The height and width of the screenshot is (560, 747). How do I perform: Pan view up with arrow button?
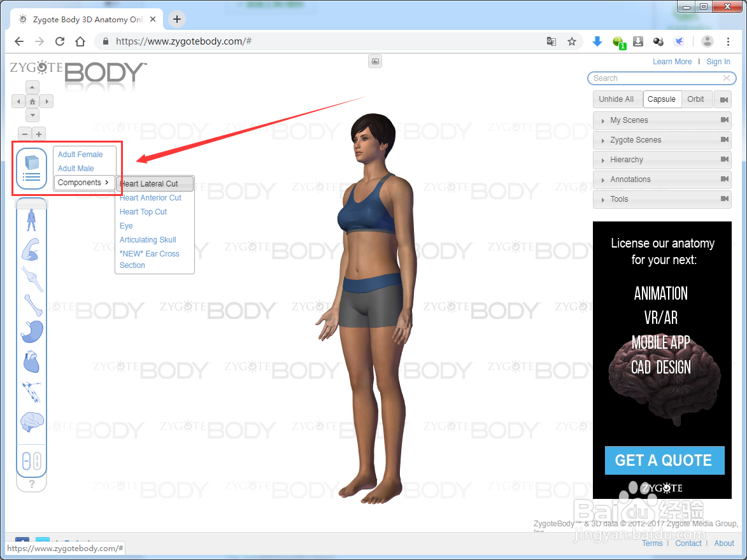coord(32,87)
